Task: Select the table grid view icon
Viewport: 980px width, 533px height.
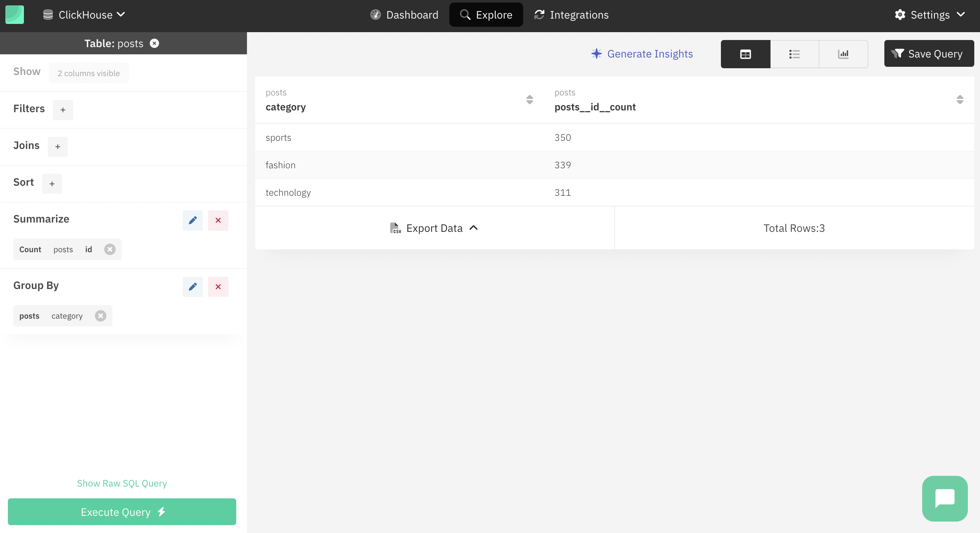Action: coord(746,54)
